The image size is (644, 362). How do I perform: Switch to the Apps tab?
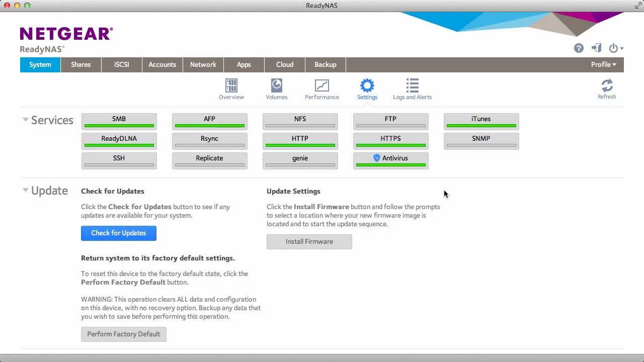pyautogui.click(x=244, y=64)
